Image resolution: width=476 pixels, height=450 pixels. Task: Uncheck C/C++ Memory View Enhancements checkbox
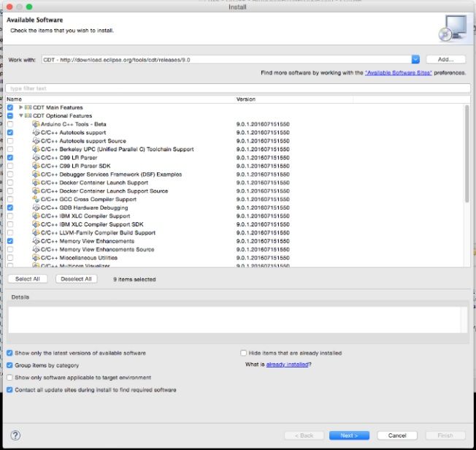pos(10,241)
